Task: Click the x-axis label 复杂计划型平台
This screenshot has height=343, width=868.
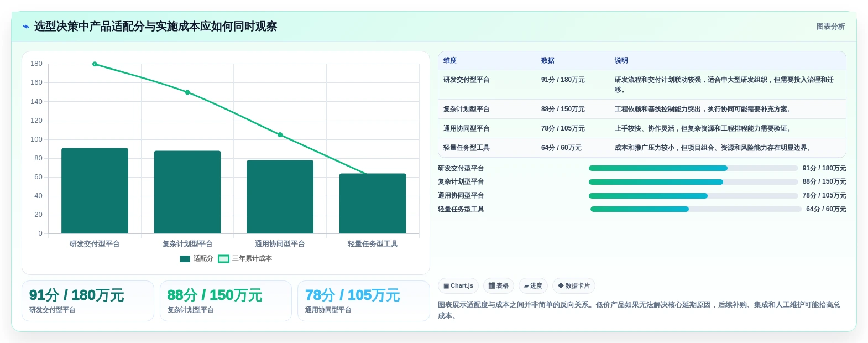Action: (x=187, y=244)
